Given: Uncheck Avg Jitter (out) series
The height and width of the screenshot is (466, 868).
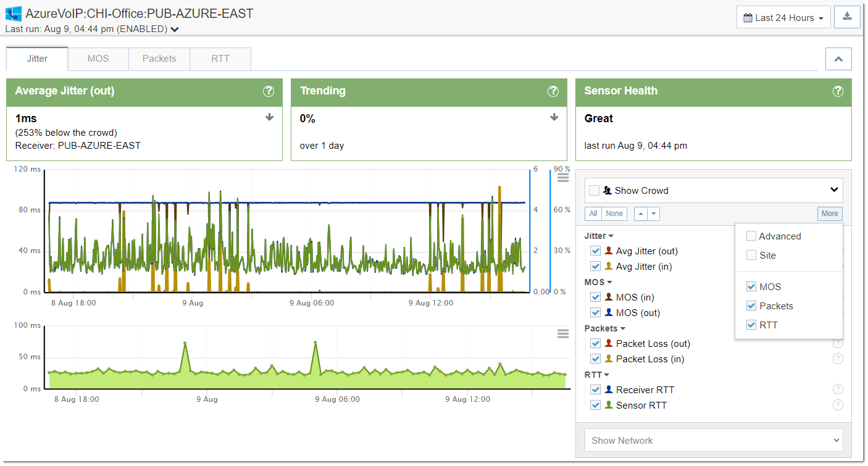Looking at the screenshot, I should click(595, 251).
